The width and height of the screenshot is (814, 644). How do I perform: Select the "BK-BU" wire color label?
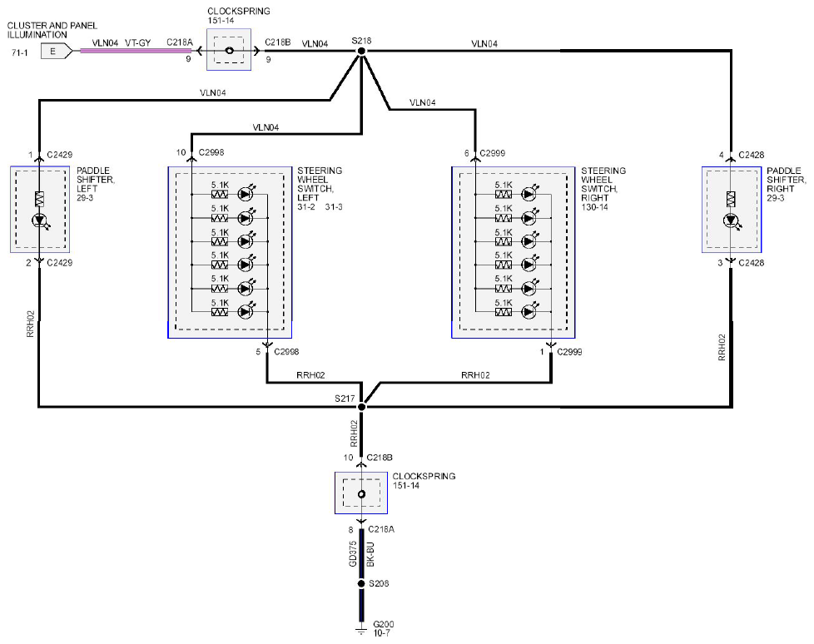click(370, 554)
